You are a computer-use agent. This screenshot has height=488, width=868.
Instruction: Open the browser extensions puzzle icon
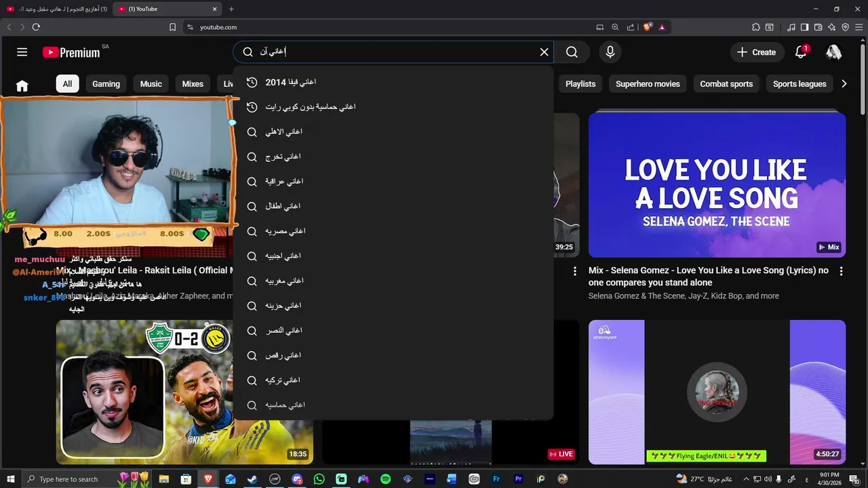coord(756,27)
